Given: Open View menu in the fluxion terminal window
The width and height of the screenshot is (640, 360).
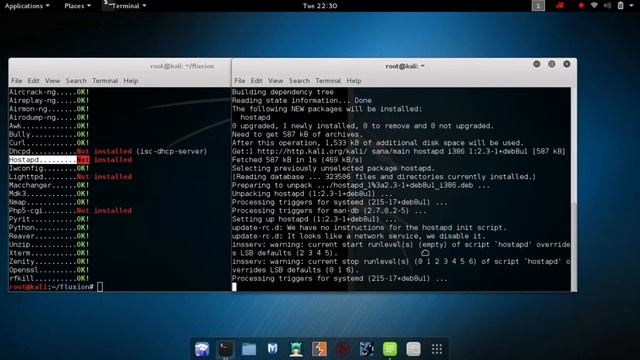Looking at the screenshot, I should click(x=53, y=81).
